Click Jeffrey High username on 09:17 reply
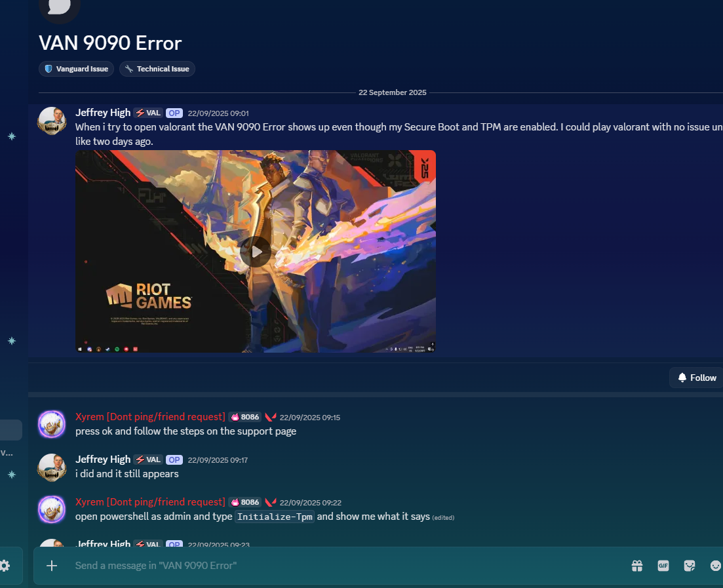Image resolution: width=723 pixels, height=588 pixels. [x=103, y=460]
